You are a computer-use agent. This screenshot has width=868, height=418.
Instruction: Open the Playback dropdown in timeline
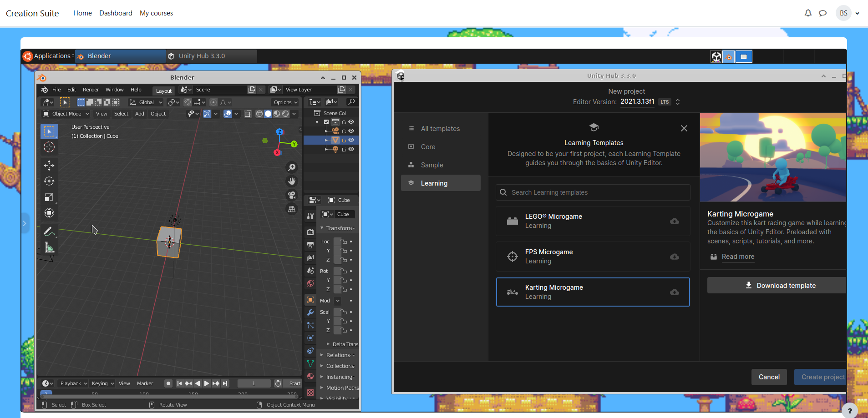[74, 383]
